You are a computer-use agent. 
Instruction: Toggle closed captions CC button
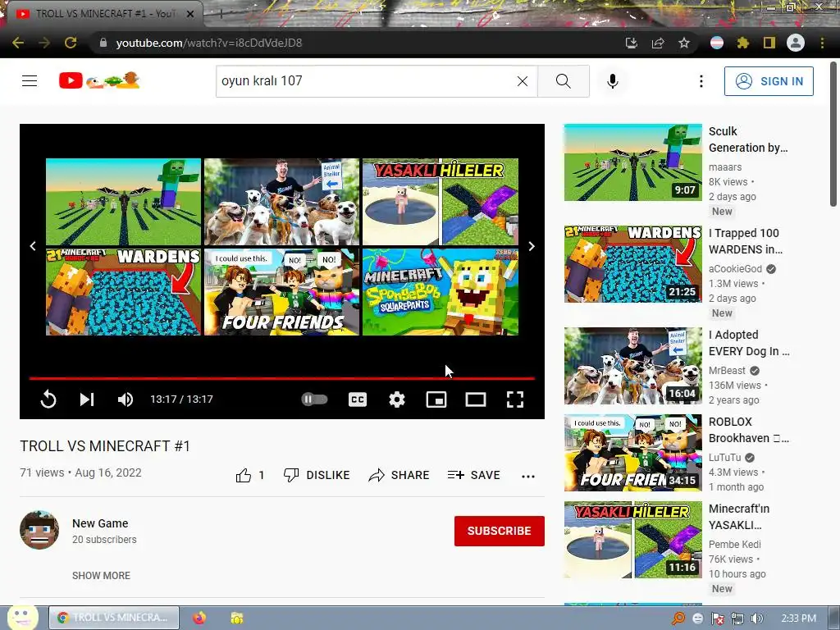(x=358, y=399)
